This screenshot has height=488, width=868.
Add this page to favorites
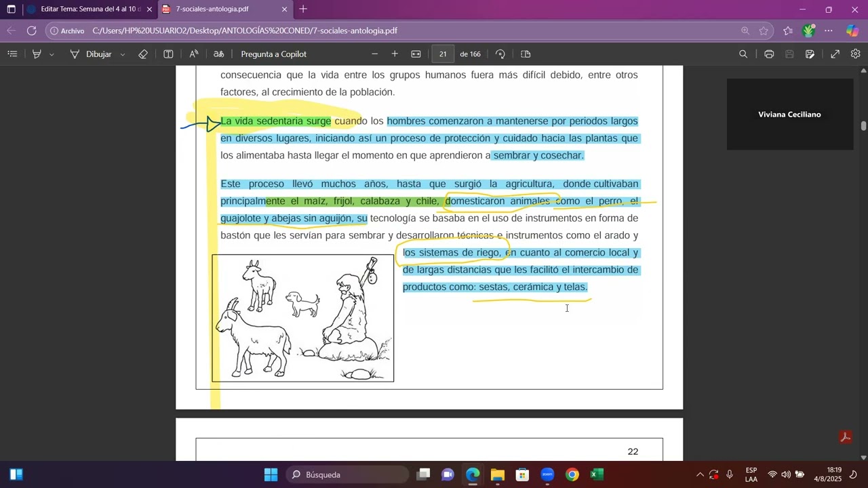[764, 30]
